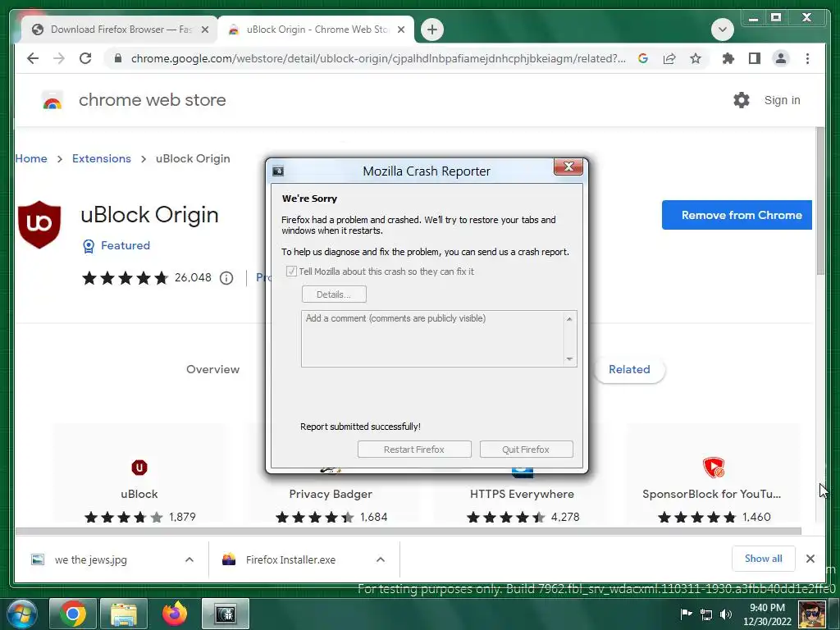Toggle Chrome's side panel icon

[x=755, y=58]
